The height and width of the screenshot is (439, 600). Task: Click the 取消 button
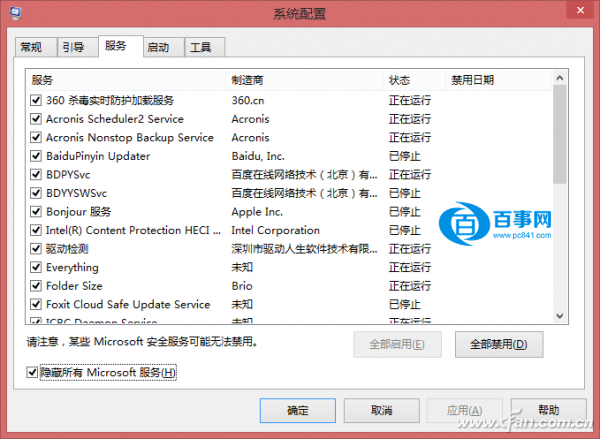(x=382, y=410)
